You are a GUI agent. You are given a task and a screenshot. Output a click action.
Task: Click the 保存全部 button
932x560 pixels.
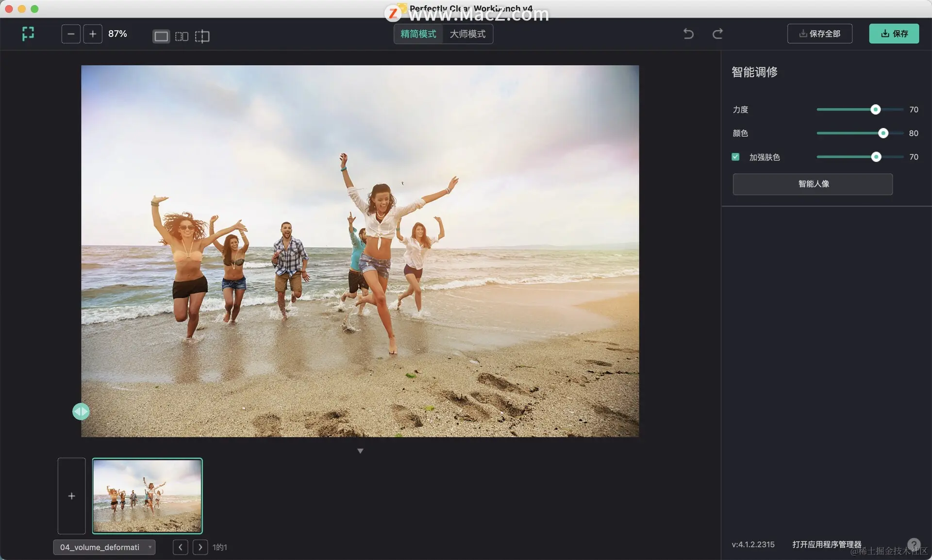819,33
